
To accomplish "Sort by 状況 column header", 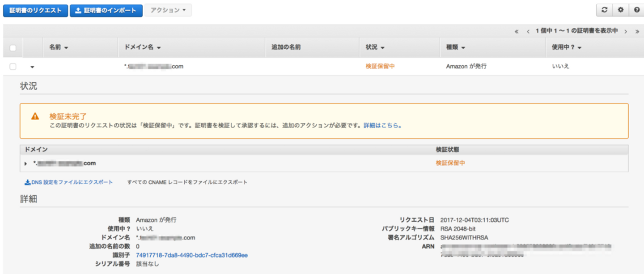I will click(x=375, y=47).
